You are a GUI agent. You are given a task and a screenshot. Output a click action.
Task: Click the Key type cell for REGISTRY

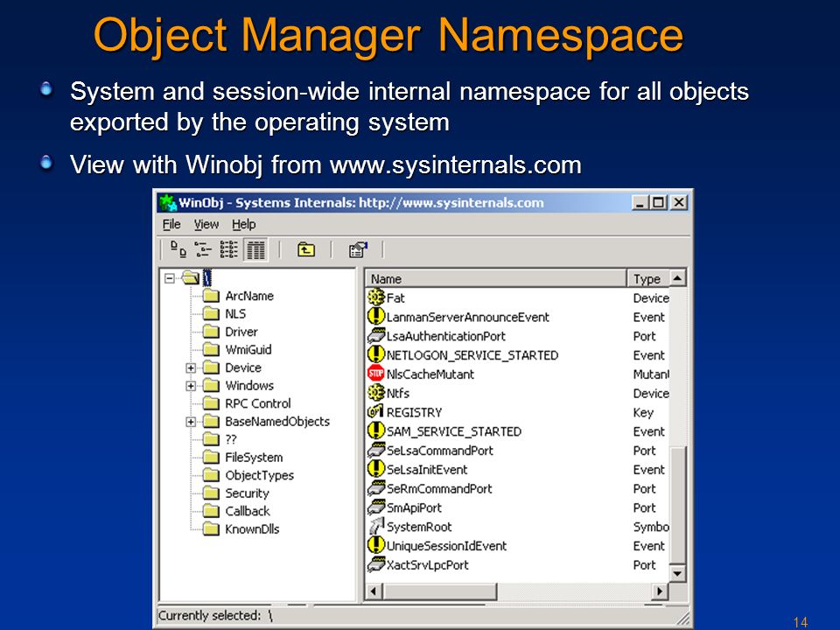click(643, 412)
